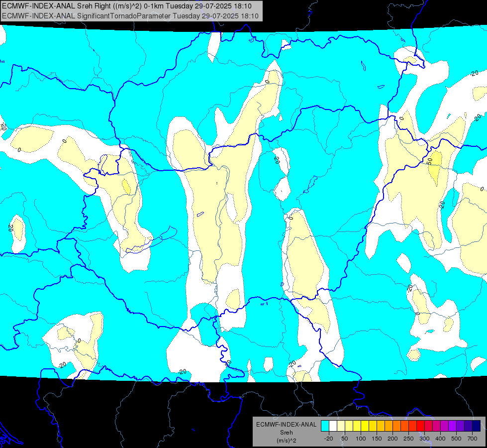The width and height of the screenshot is (487, 448).
Task: Click the (m/s)^2 unit text in the legend
Action: pyautogui.click(x=287, y=441)
